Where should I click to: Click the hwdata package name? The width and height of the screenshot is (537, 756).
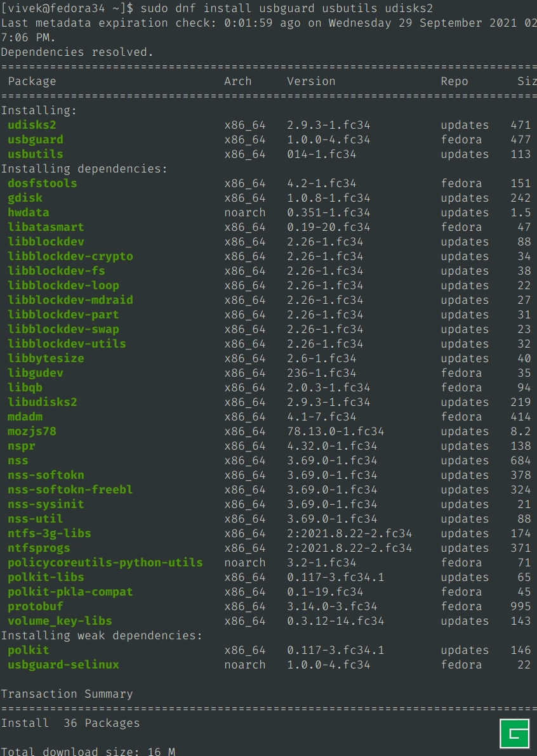click(x=29, y=212)
